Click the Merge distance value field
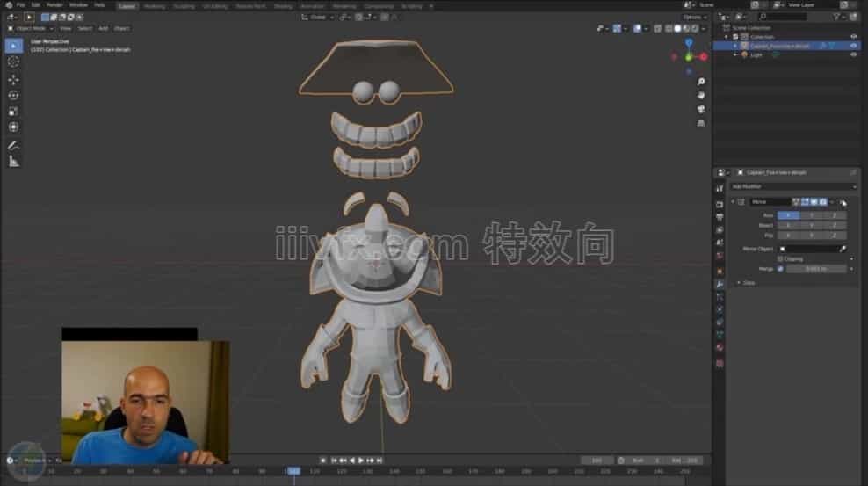 tap(815, 269)
